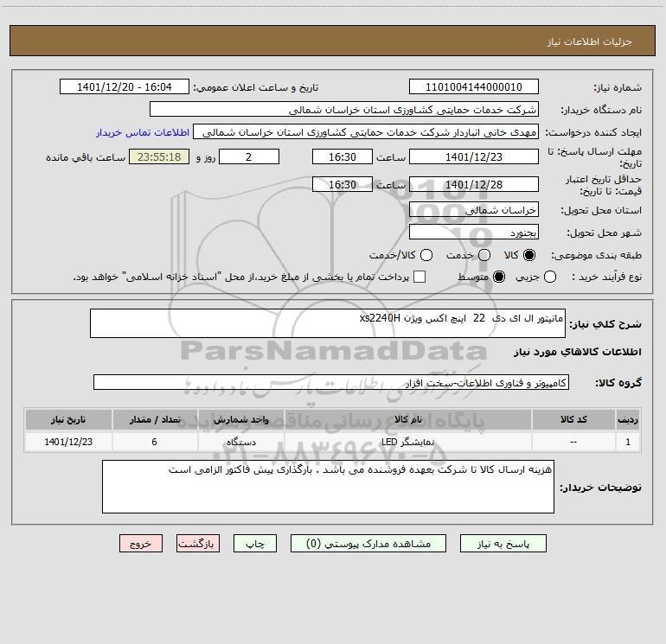Choose the متوسط purchase type radio
This screenshot has height=644, width=666.
coord(499,277)
